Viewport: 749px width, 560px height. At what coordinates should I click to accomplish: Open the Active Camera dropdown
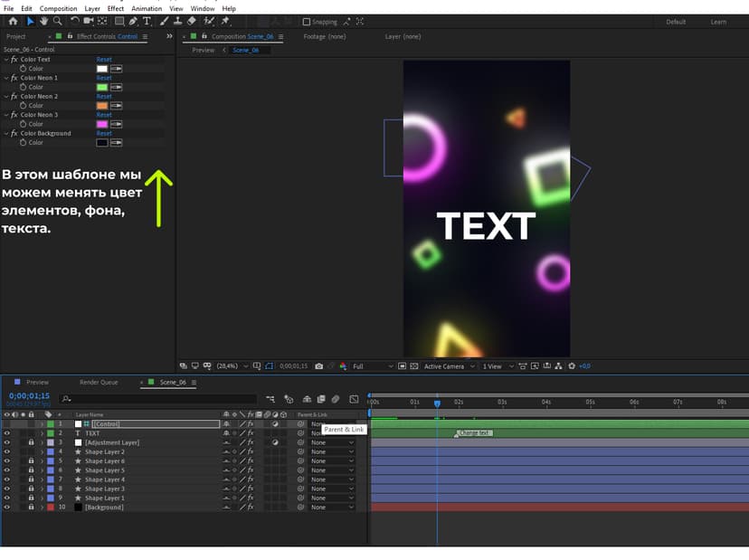click(x=449, y=366)
